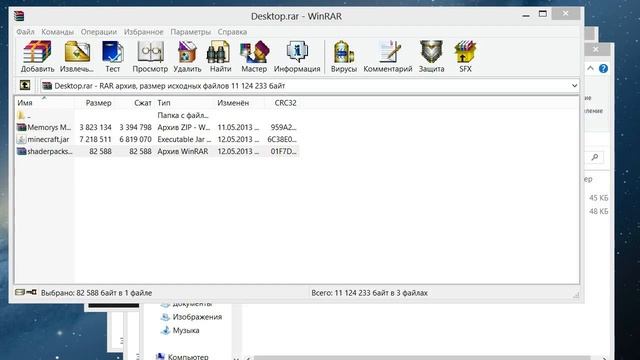640x360 pixels.
Task: Click the key icon in the status bar
Action: click(x=31, y=292)
